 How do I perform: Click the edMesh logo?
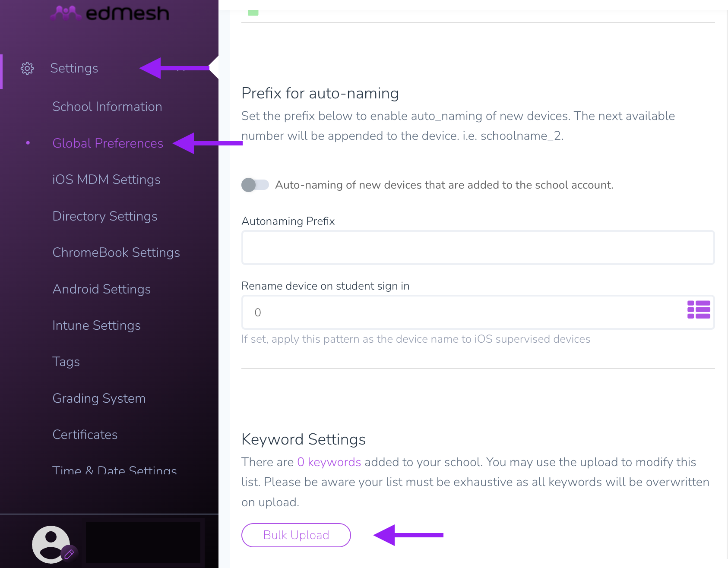coord(110,13)
